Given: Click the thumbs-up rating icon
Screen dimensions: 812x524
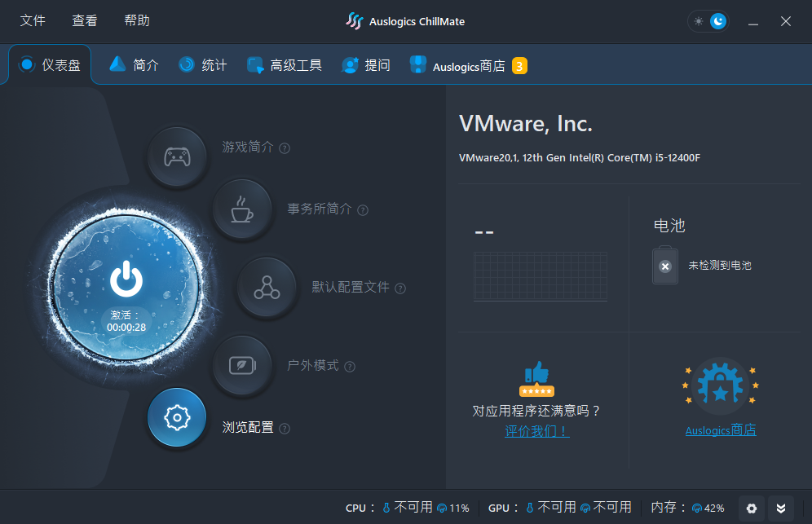Looking at the screenshot, I should pyautogui.click(x=536, y=378).
